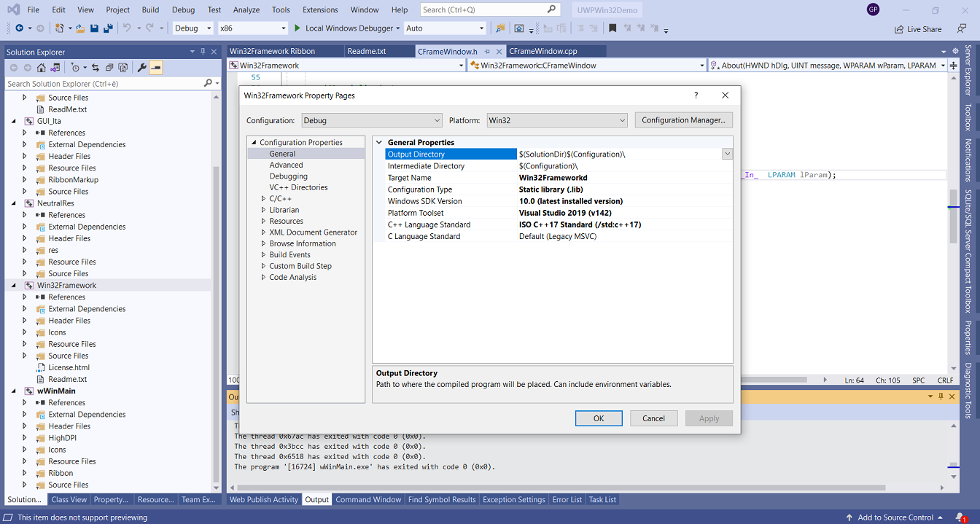Open the Error List tab
The height and width of the screenshot is (524, 980).
(x=567, y=500)
